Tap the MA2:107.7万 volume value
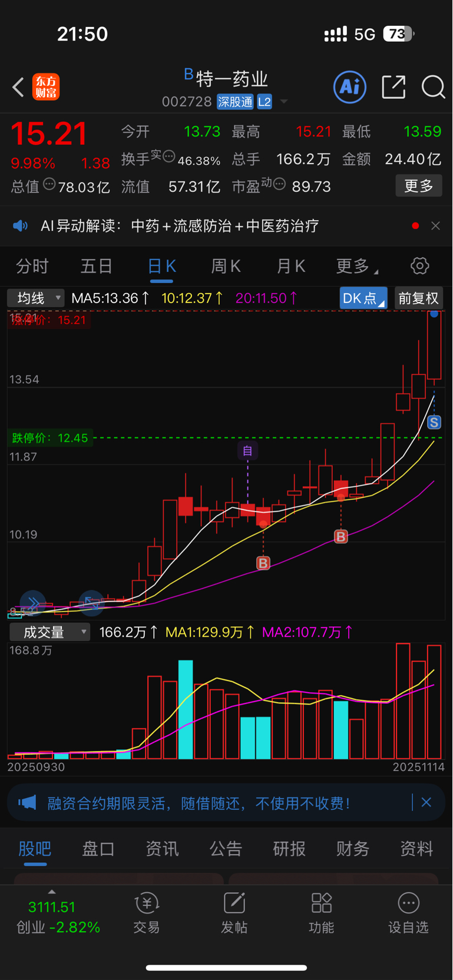453x980 pixels. [307, 632]
